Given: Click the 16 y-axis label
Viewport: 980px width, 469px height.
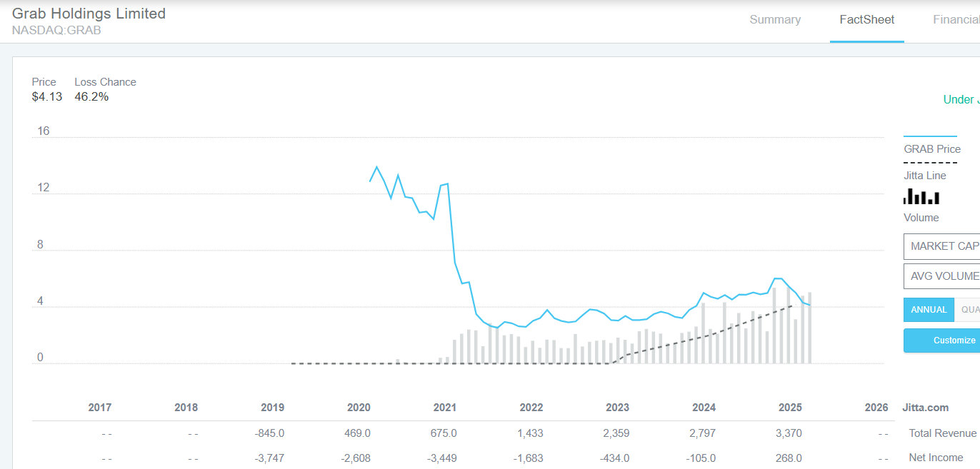Looking at the screenshot, I should tap(44, 131).
